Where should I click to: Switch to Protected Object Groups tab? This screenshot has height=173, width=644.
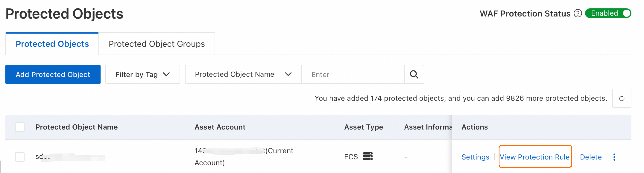(x=157, y=44)
